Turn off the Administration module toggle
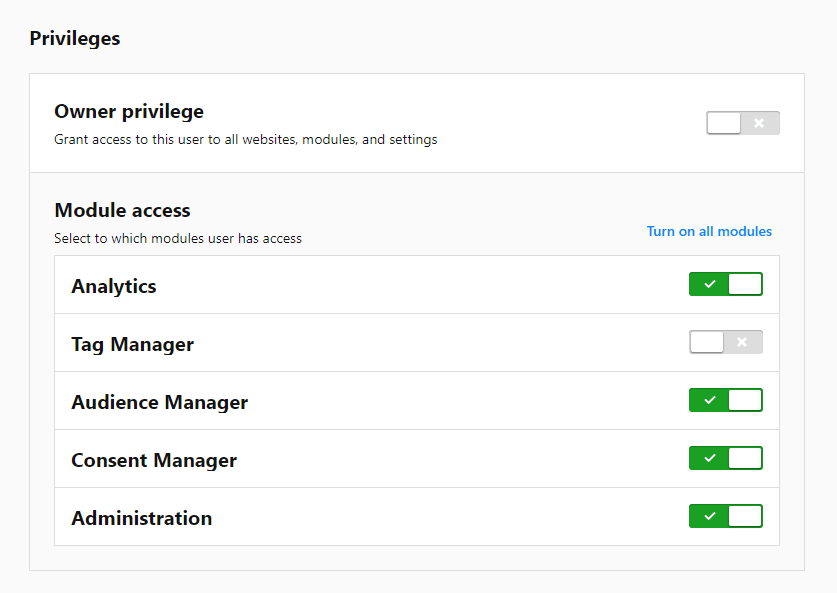This screenshot has width=837, height=593. (725, 516)
